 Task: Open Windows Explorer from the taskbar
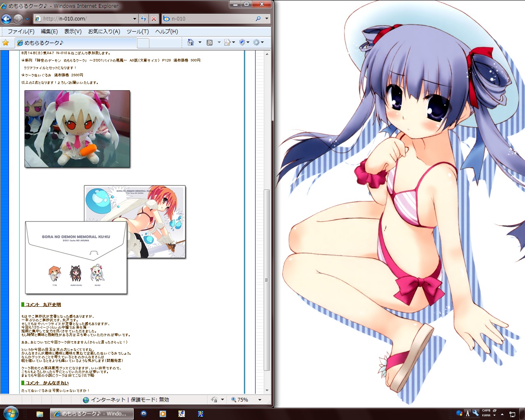pyautogui.click(x=40, y=414)
